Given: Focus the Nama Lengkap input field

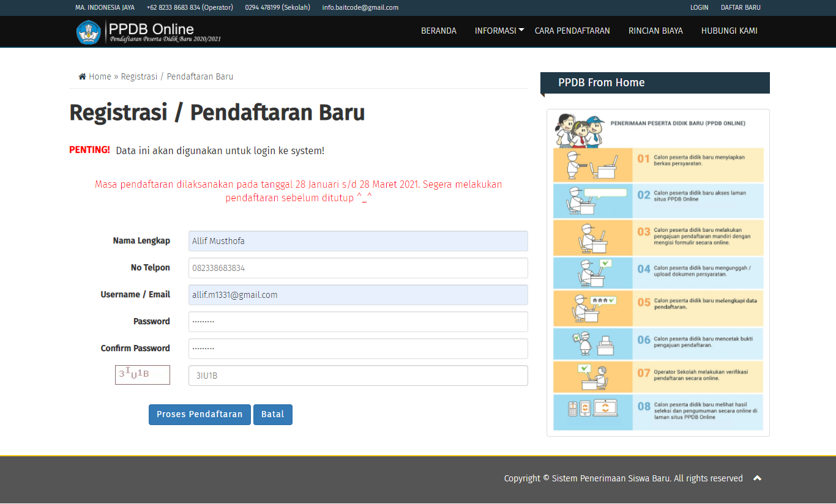Looking at the screenshot, I should [x=358, y=241].
